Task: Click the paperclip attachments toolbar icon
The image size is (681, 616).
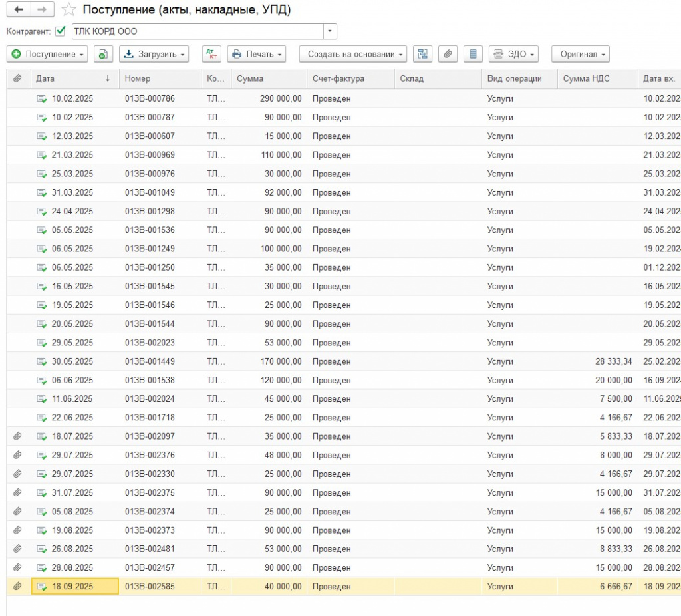Action: 448,54
